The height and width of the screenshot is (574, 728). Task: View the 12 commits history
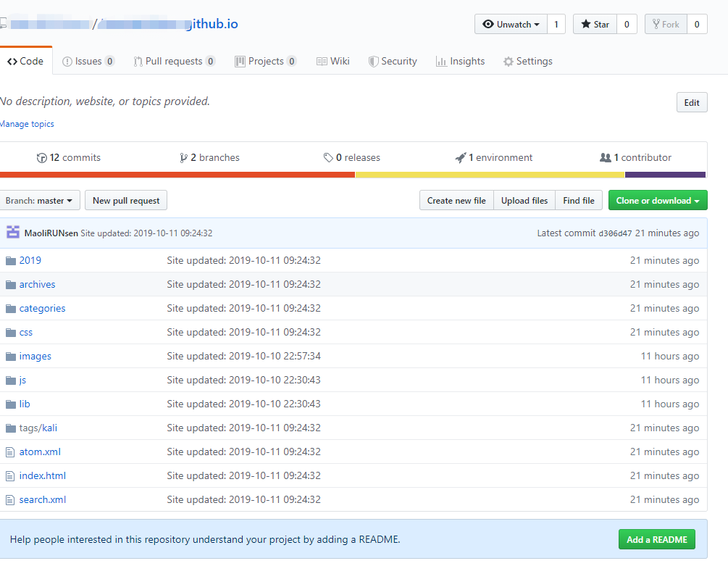(69, 158)
